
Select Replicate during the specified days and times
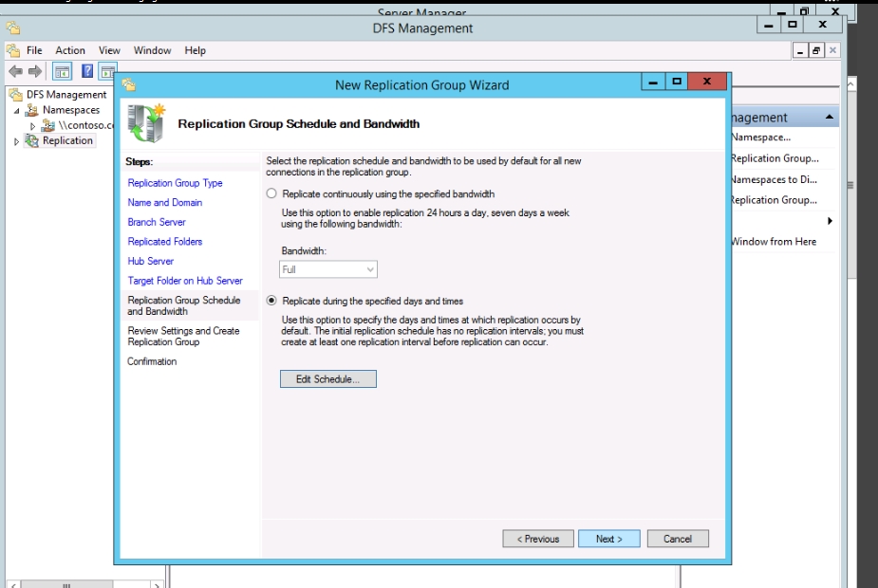pyautogui.click(x=271, y=301)
